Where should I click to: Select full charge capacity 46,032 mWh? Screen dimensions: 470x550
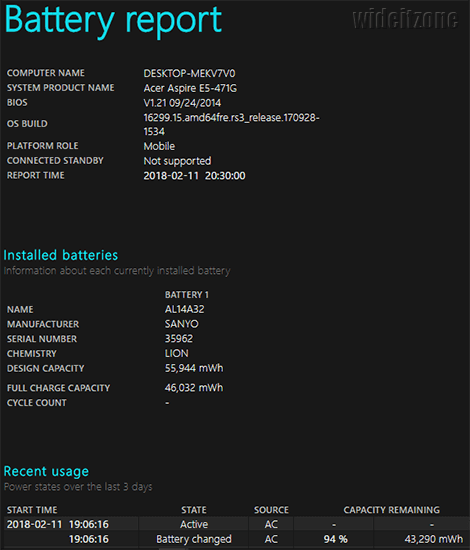(x=194, y=388)
